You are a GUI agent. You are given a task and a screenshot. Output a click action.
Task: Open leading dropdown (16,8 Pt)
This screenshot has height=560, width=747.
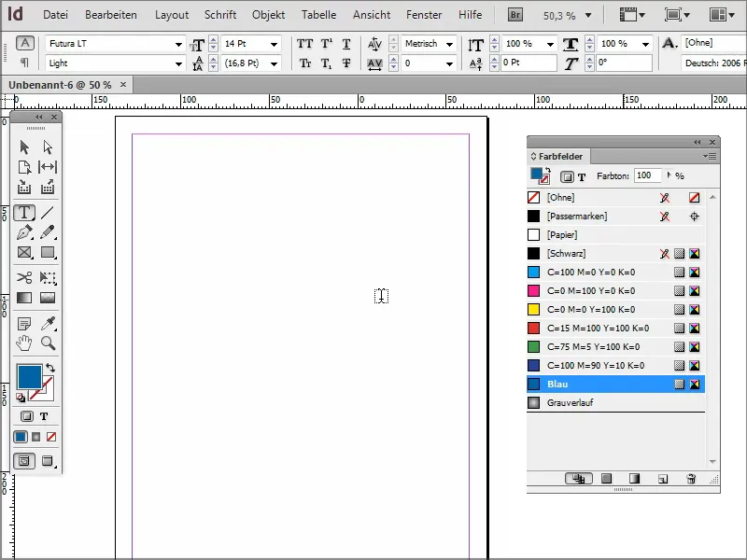(274, 63)
